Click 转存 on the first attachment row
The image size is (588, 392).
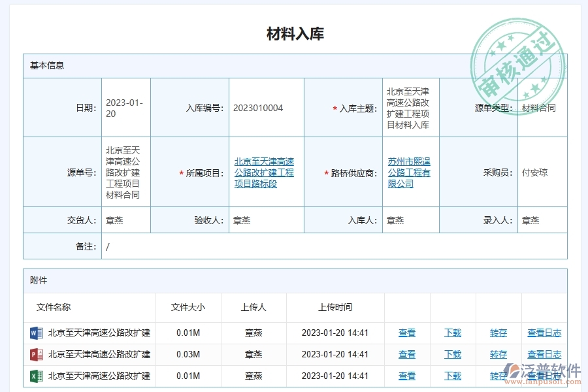click(498, 333)
